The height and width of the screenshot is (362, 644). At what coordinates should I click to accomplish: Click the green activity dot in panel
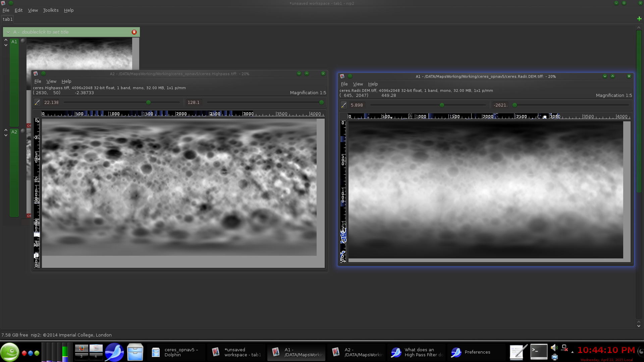coord(37,353)
